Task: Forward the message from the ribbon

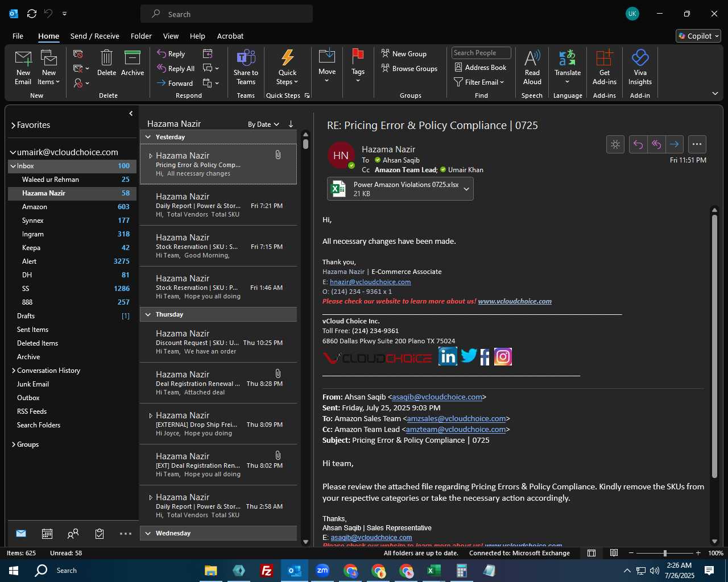Action: coord(175,83)
